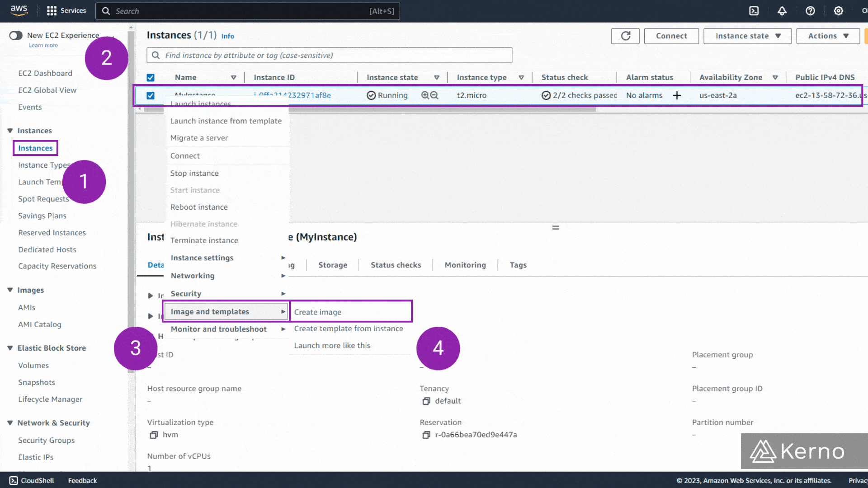Open the help question mark icon
The image size is (868, 488).
pyautogui.click(x=810, y=11)
